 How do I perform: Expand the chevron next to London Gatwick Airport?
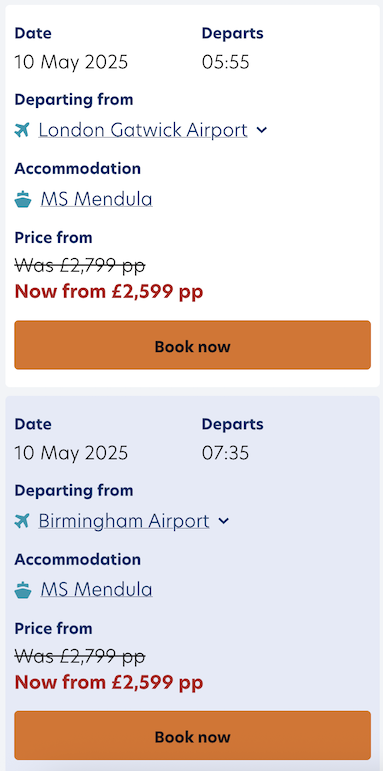[x=262, y=130]
